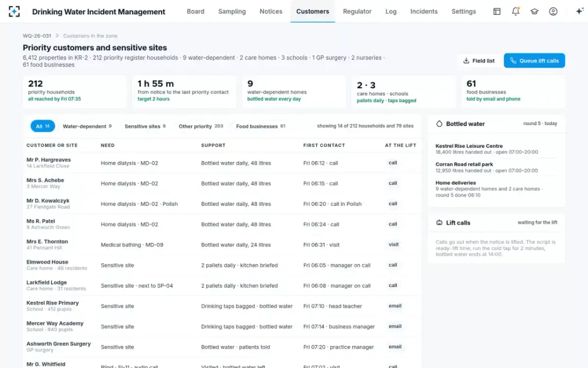This screenshot has width=588, height=368.
Task: Filter by Other priority
Action: (201, 126)
